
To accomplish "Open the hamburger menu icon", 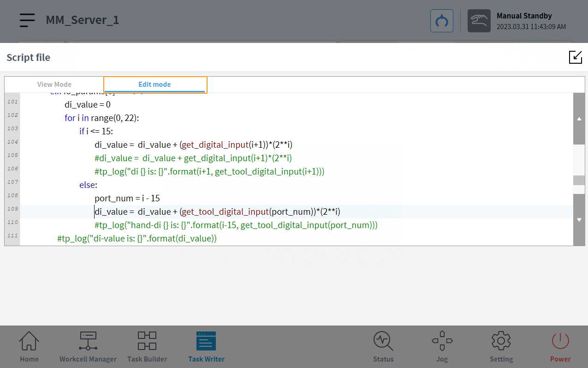I will [27, 20].
